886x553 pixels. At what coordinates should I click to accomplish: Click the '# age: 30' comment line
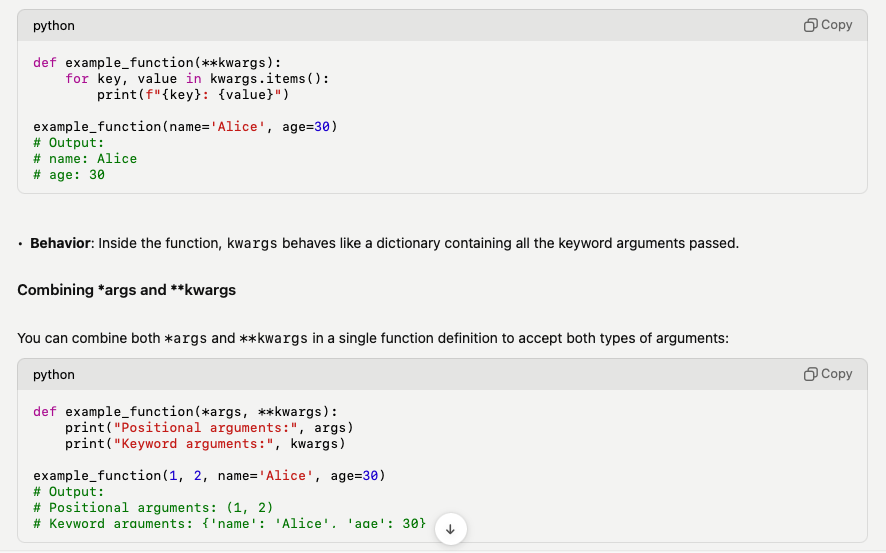[x=69, y=175]
